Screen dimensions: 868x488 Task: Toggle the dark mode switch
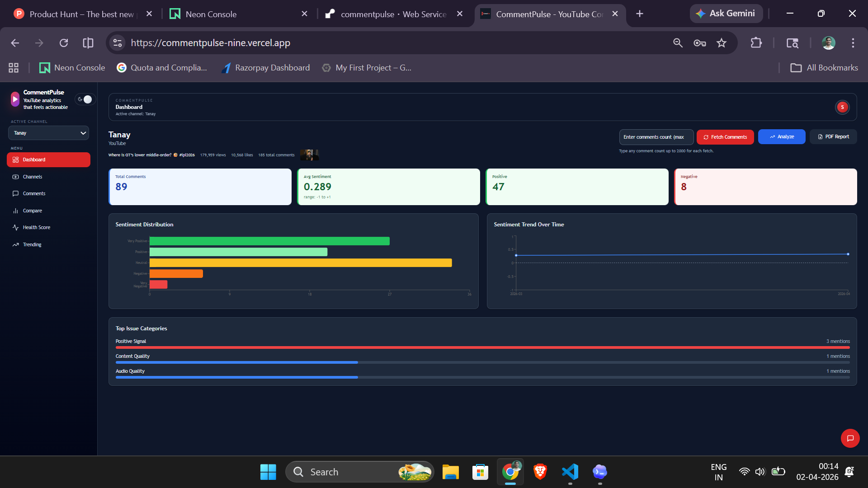[85, 99]
